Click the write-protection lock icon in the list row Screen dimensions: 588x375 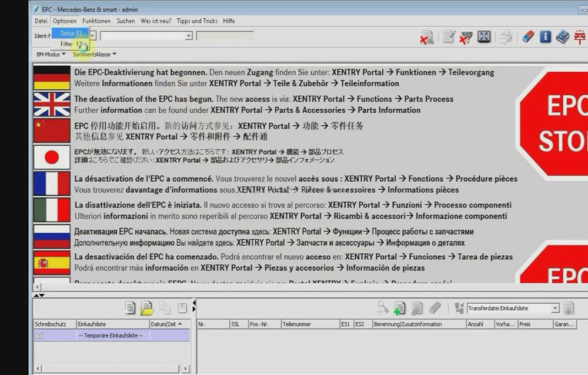(39, 336)
